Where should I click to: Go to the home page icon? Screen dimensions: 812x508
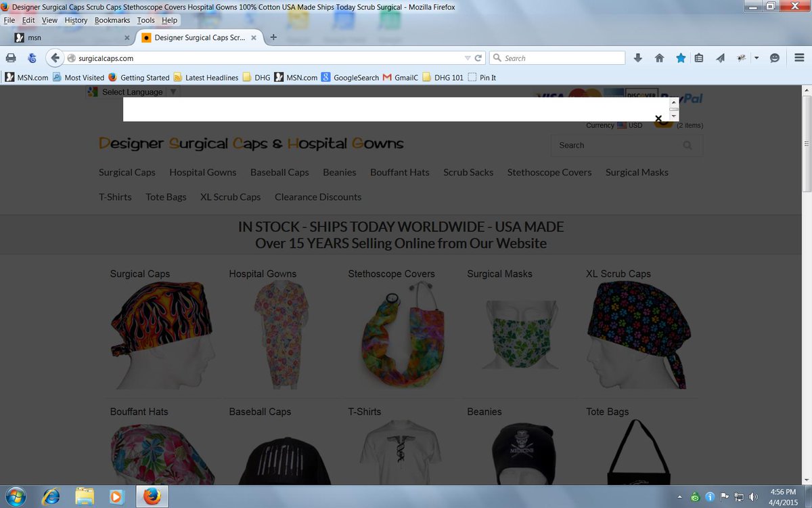tap(659, 58)
